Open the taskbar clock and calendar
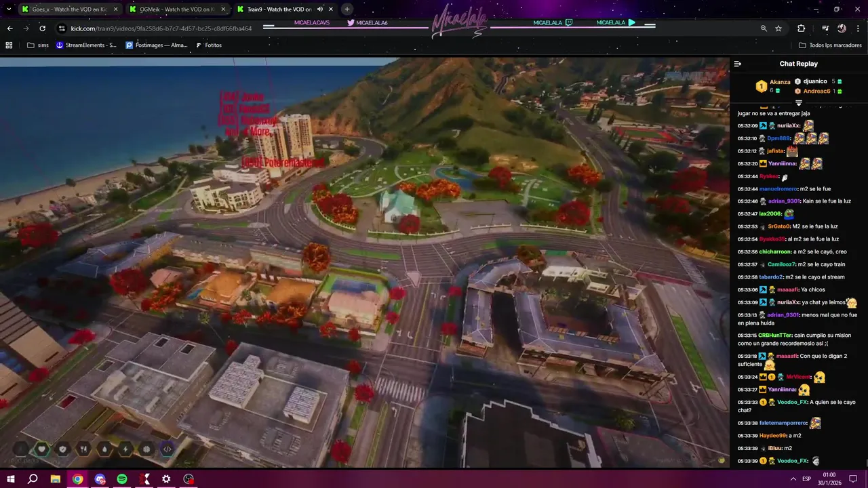This screenshot has height=488, width=868. [829, 479]
